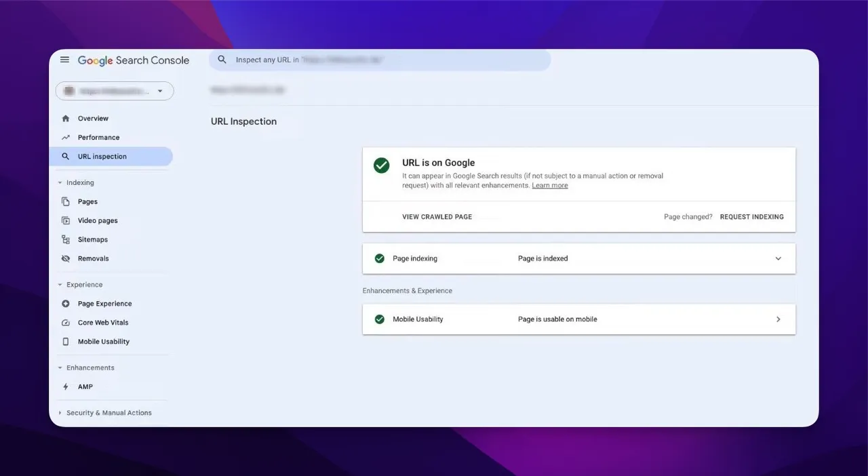Collapse the Enhancements section
868x476 pixels.
[85, 368]
